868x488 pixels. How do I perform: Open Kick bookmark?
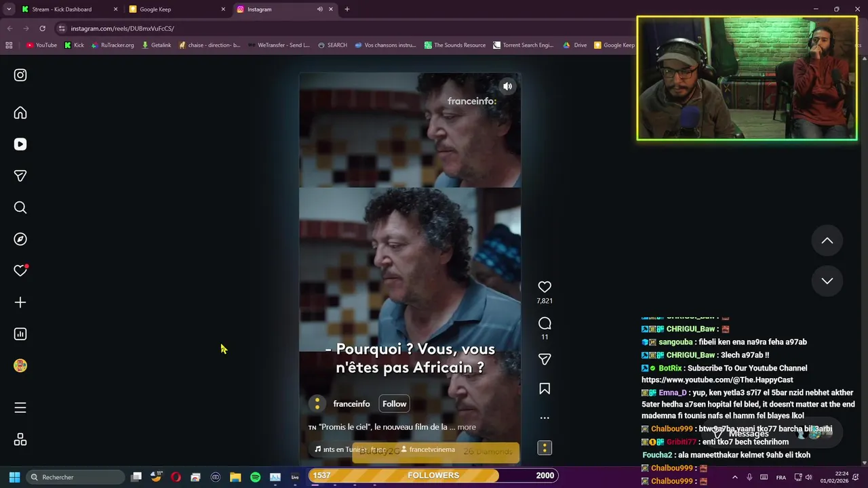74,45
